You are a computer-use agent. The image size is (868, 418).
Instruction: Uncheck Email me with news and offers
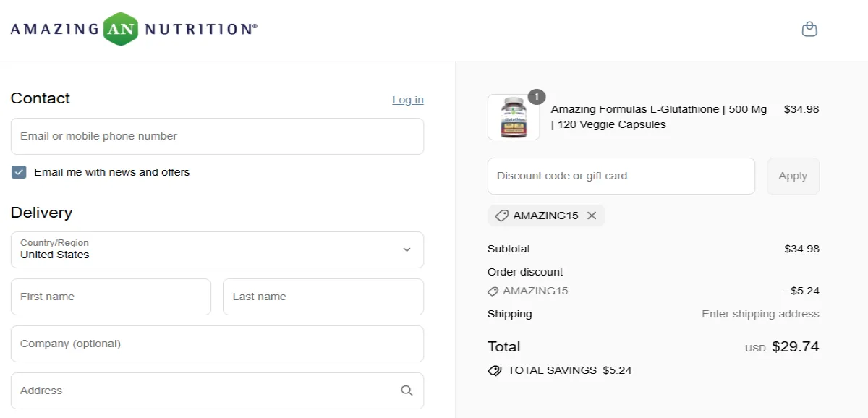click(18, 171)
